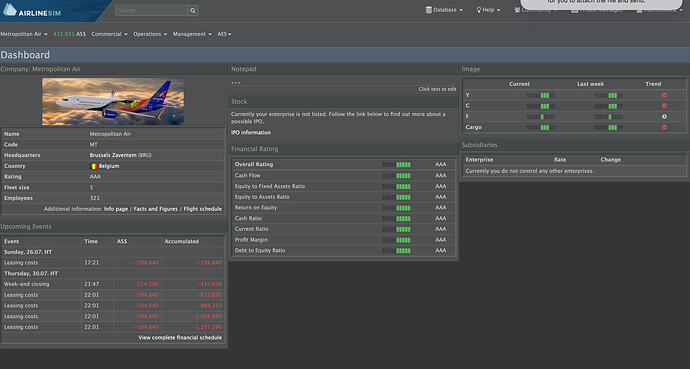Image resolution: width=690 pixels, height=369 pixels.
Task: Expand the Commercial menu
Action: point(109,34)
